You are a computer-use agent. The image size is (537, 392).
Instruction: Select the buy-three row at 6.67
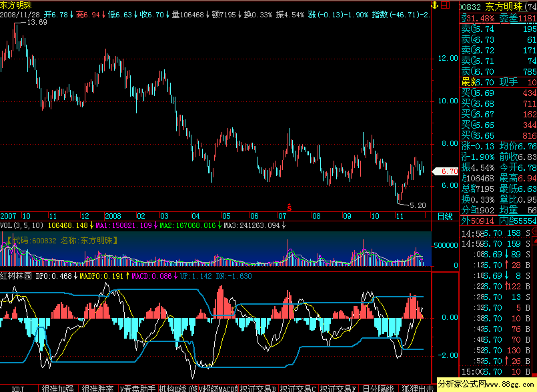[498, 114]
